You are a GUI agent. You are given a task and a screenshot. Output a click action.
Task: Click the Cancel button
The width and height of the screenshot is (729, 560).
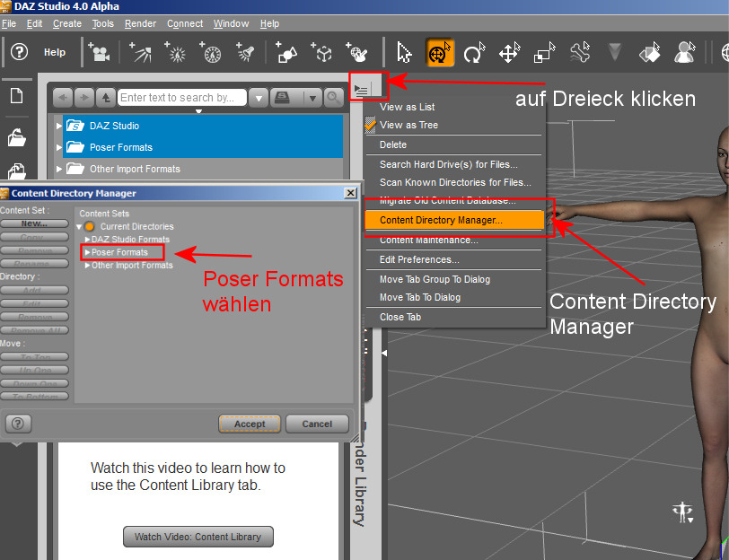317,424
